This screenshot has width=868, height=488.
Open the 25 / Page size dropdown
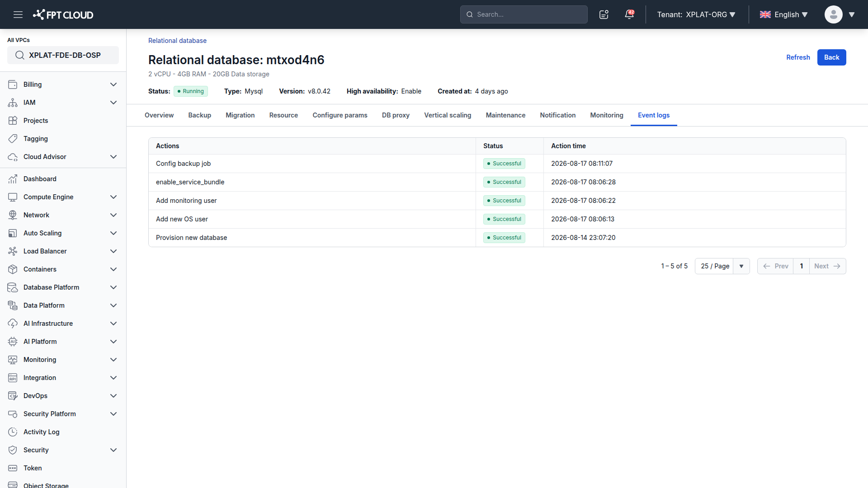click(722, 266)
